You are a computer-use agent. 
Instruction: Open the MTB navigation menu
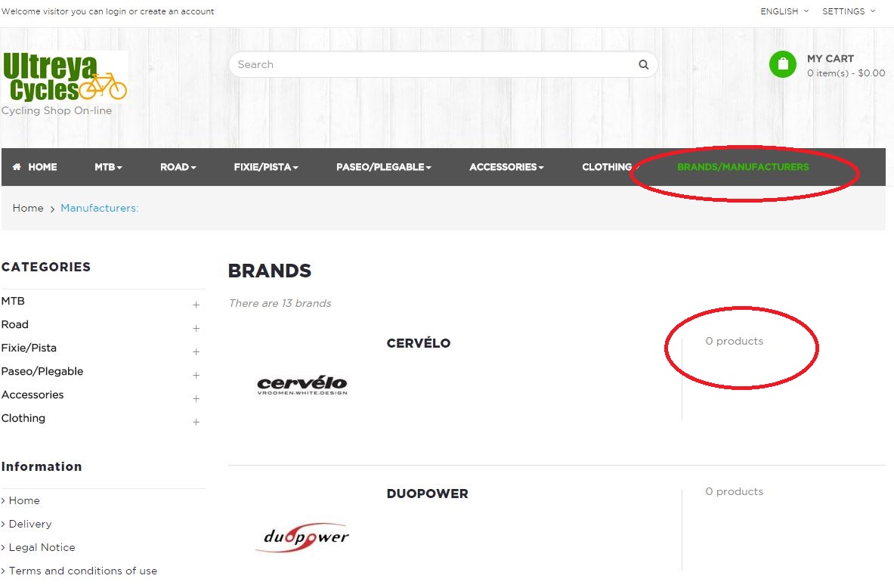coord(108,167)
